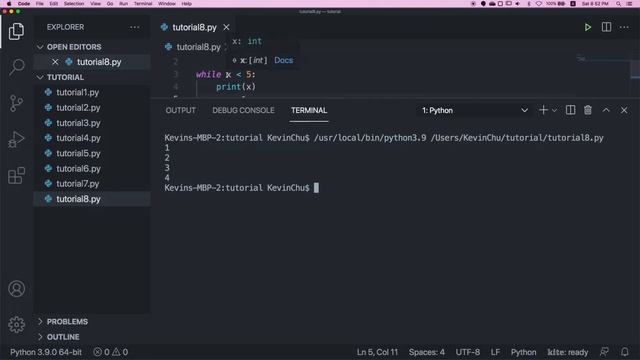
Task: Open tutorial6.py in the explorer
Action: 78,169
